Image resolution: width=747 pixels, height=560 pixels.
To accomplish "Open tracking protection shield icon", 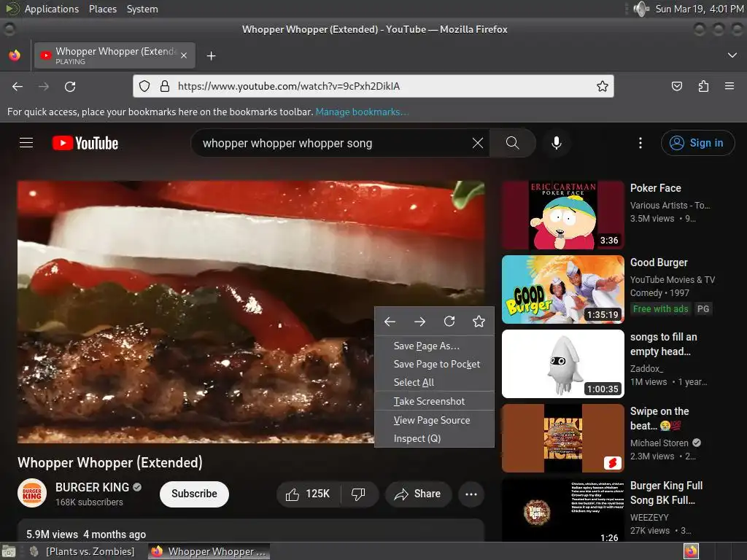I will pos(144,86).
